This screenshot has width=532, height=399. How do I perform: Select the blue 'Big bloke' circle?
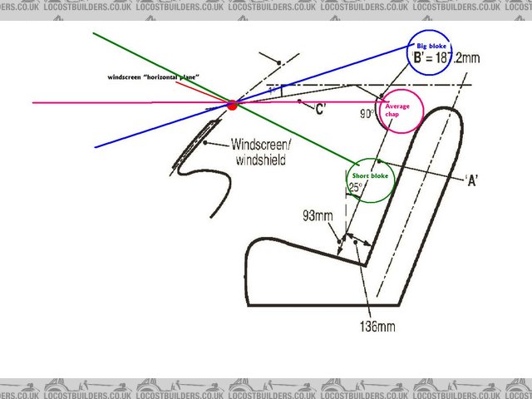coord(431,57)
